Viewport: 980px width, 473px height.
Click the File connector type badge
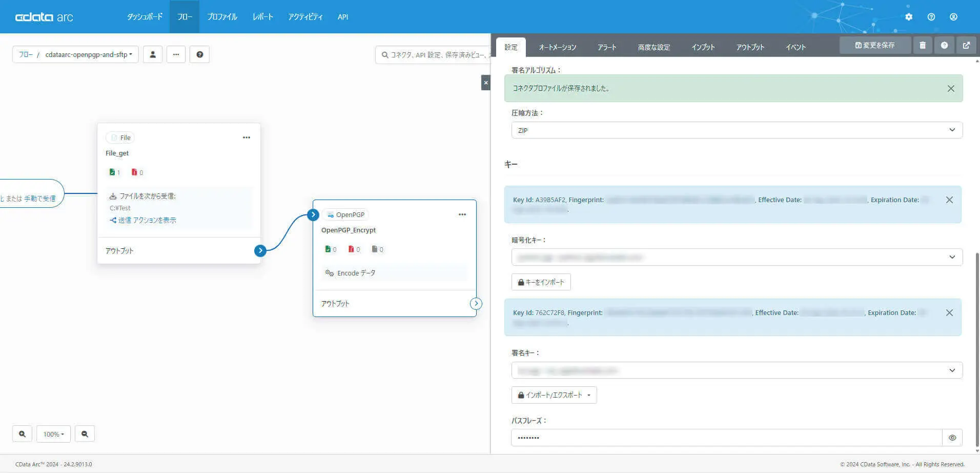pos(120,137)
